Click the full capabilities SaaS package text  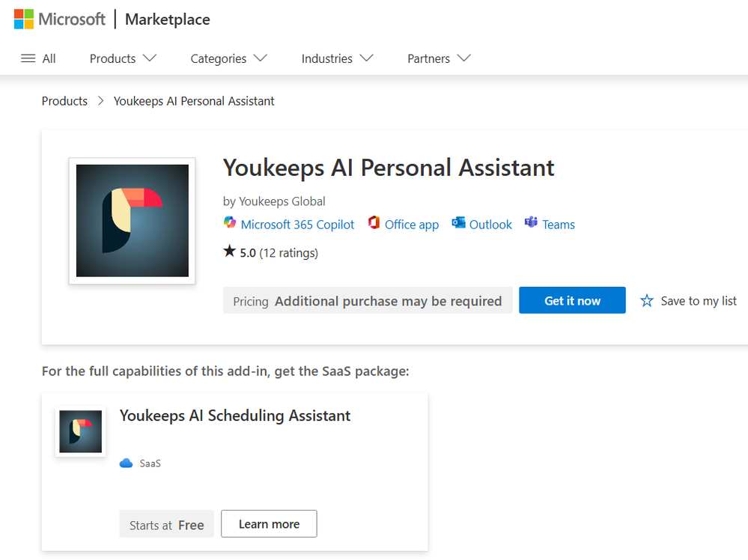pyautogui.click(x=225, y=371)
